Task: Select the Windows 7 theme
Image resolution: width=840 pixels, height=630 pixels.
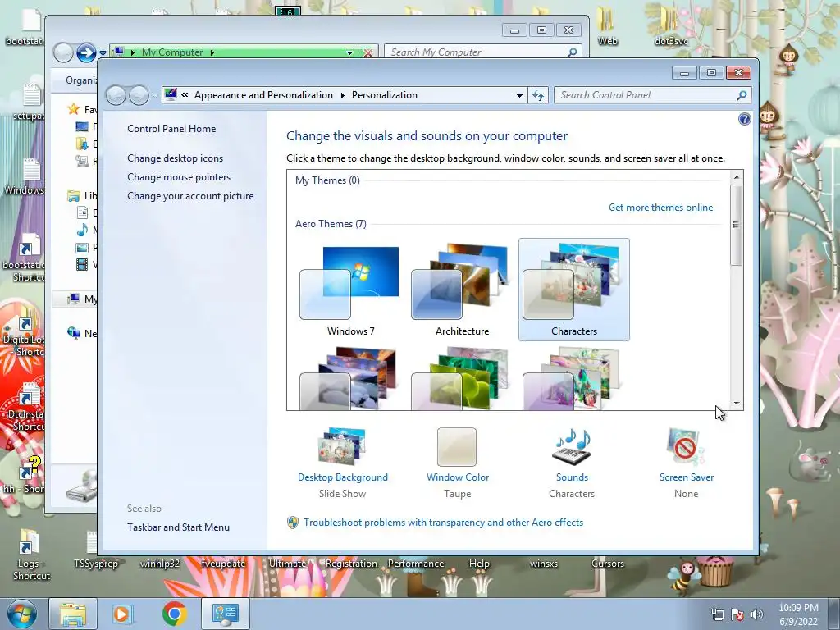Action: pos(350,290)
